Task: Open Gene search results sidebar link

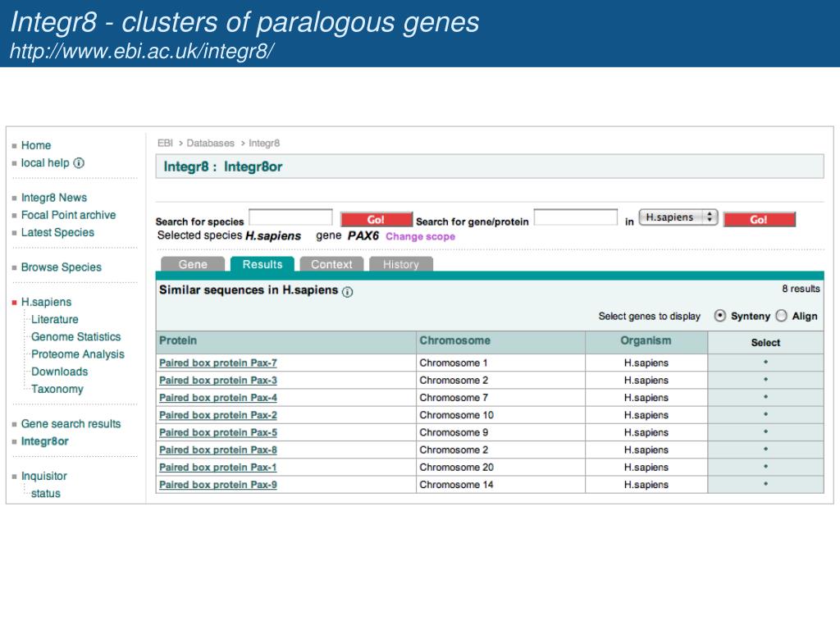Action: click(x=71, y=424)
